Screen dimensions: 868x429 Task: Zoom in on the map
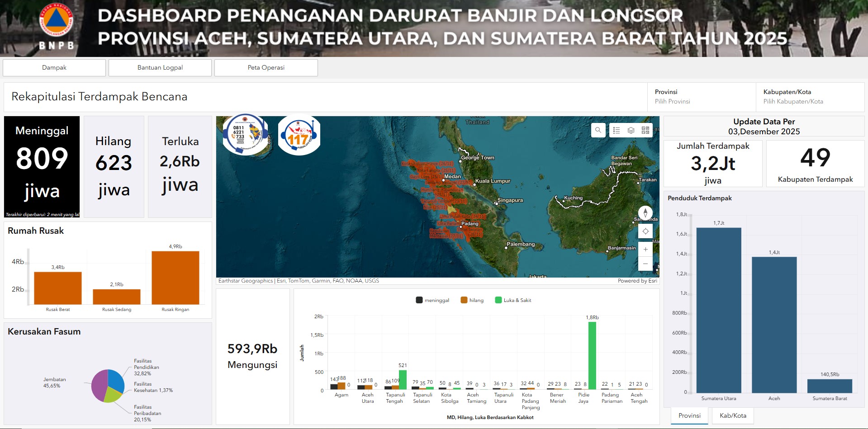click(645, 249)
